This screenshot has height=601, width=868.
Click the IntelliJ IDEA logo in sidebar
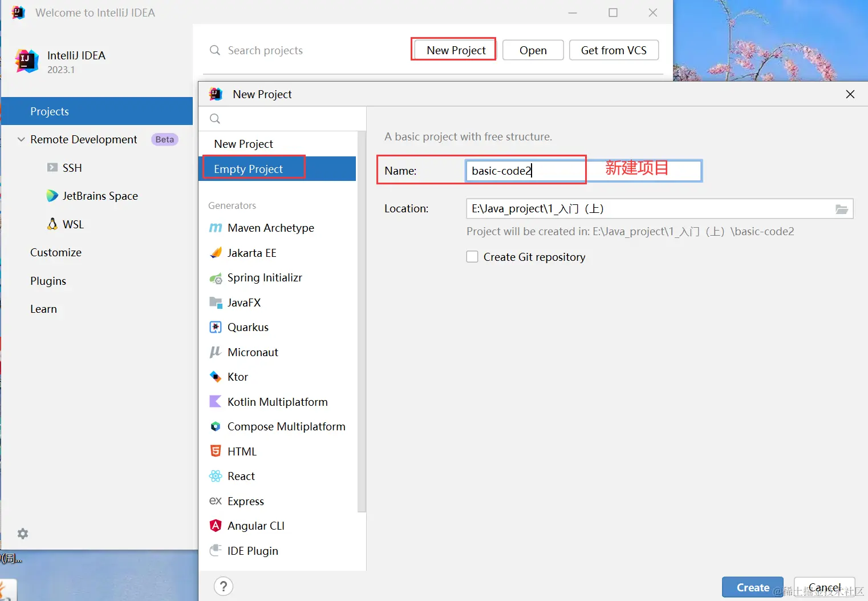pos(26,60)
